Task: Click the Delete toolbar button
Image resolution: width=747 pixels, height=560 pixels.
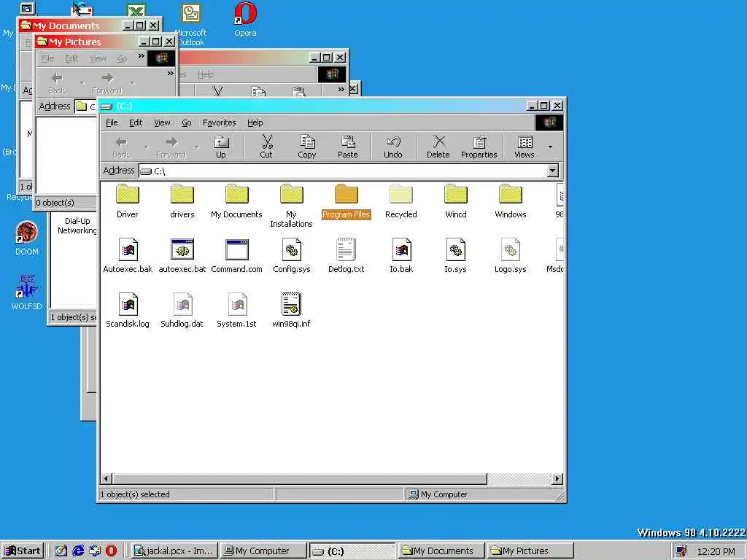Action: point(438,147)
